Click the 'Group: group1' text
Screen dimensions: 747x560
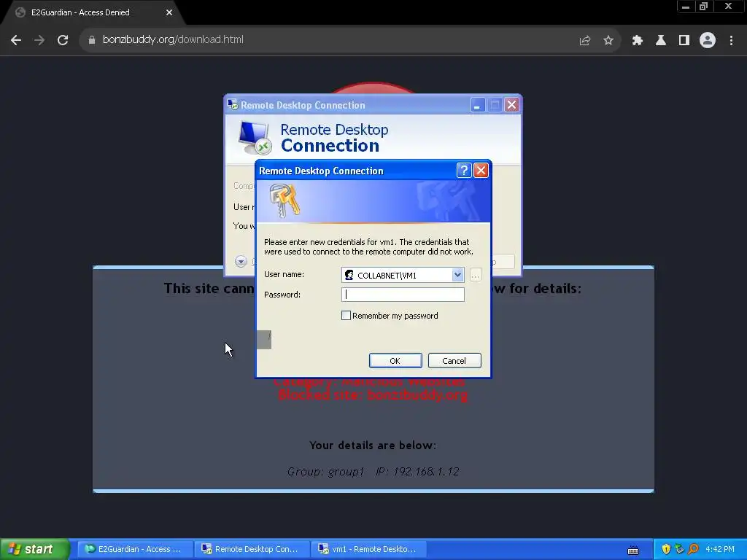pos(326,472)
